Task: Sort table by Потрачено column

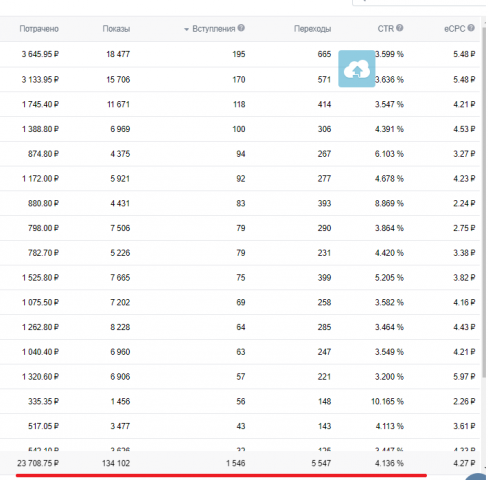Action: click(39, 29)
